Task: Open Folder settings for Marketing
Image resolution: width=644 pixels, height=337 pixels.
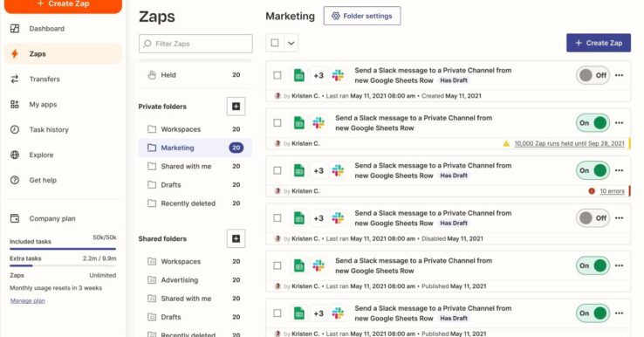Action: 362,16
